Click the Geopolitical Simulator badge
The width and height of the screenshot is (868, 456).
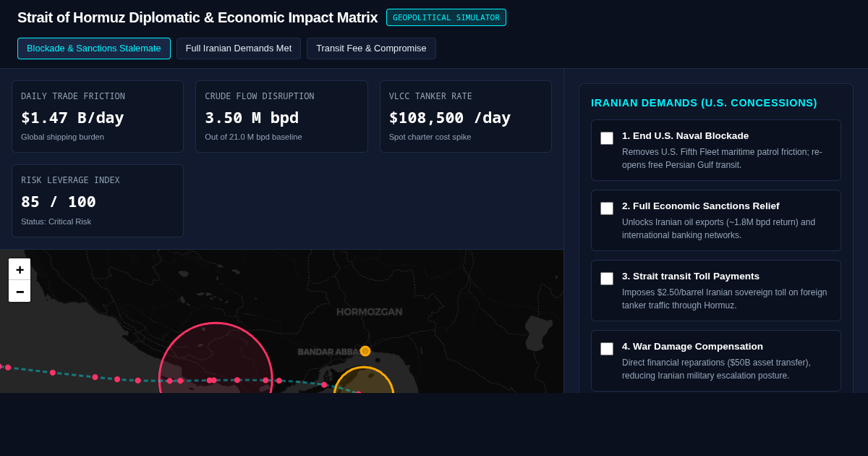[x=446, y=17]
